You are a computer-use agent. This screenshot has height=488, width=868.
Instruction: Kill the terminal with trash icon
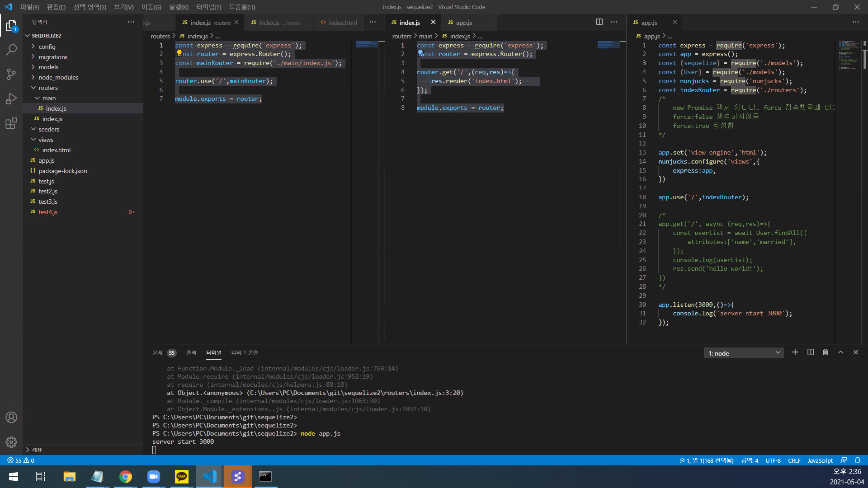click(x=826, y=352)
